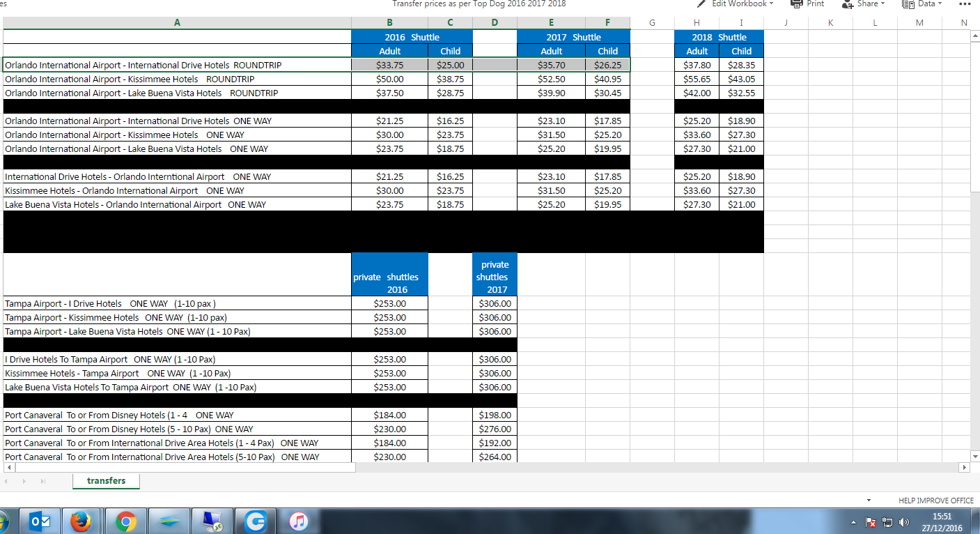Select column L header
The image size is (980, 534).
click(875, 22)
